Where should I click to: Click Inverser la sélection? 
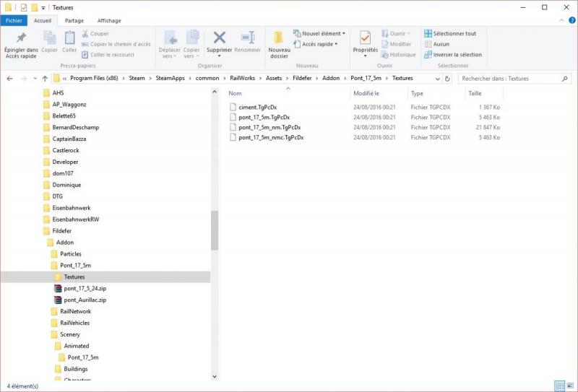pos(453,55)
